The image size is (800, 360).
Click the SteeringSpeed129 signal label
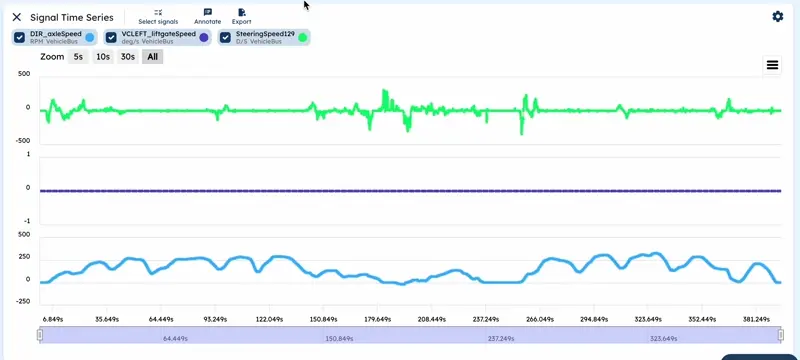265,34
